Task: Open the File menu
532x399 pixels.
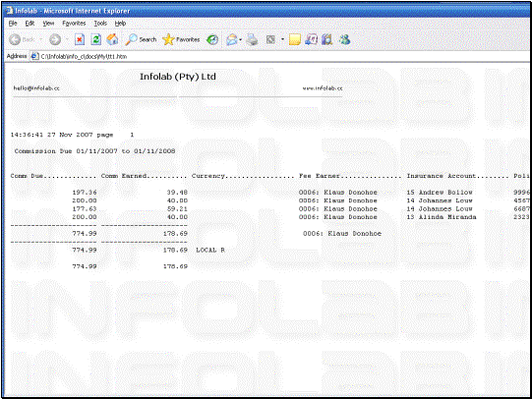Action: pos(13,23)
